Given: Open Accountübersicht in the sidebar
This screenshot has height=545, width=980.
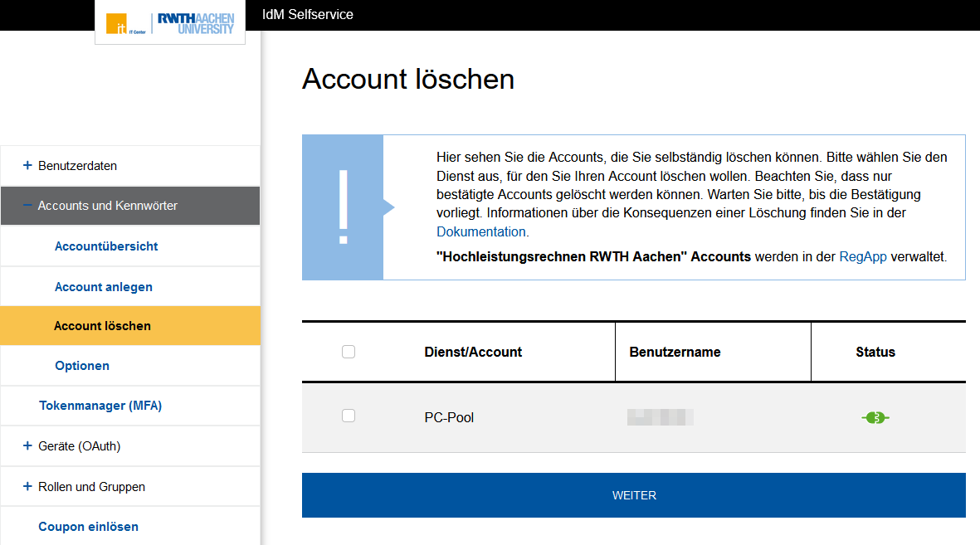Looking at the screenshot, I should 106,246.
